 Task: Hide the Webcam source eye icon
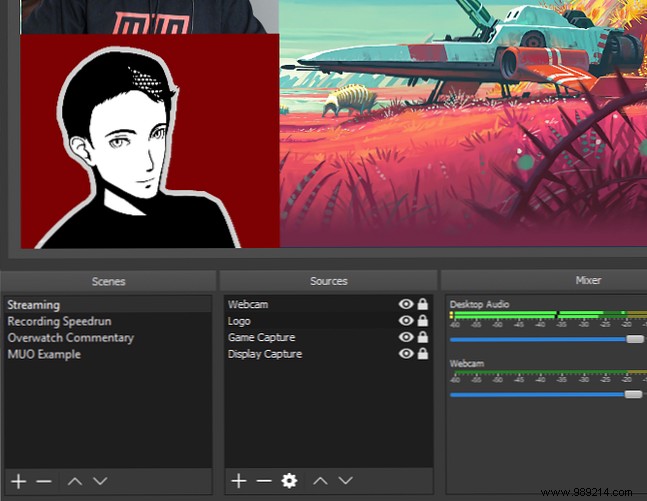[x=406, y=304]
